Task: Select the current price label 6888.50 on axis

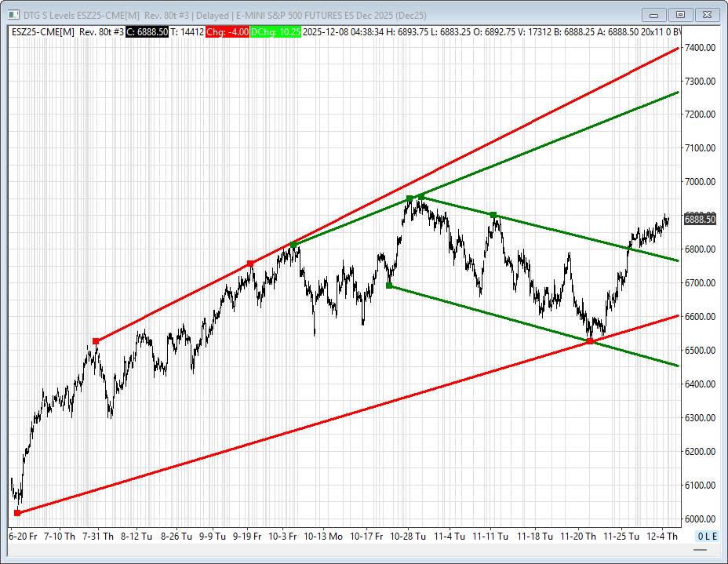Action: tap(699, 220)
